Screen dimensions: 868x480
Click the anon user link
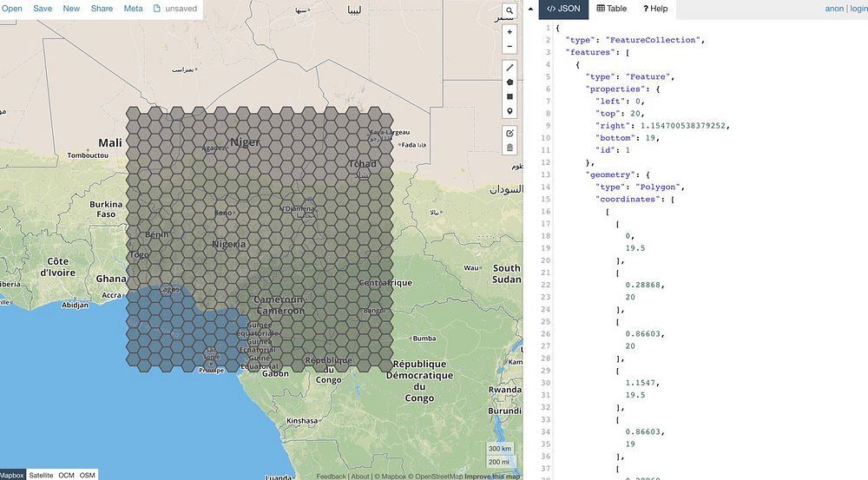pos(834,9)
